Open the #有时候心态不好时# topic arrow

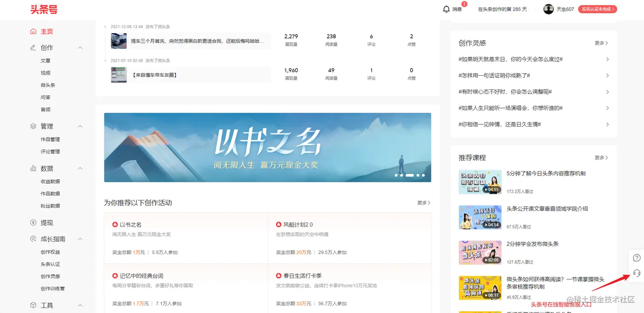click(607, 92)
